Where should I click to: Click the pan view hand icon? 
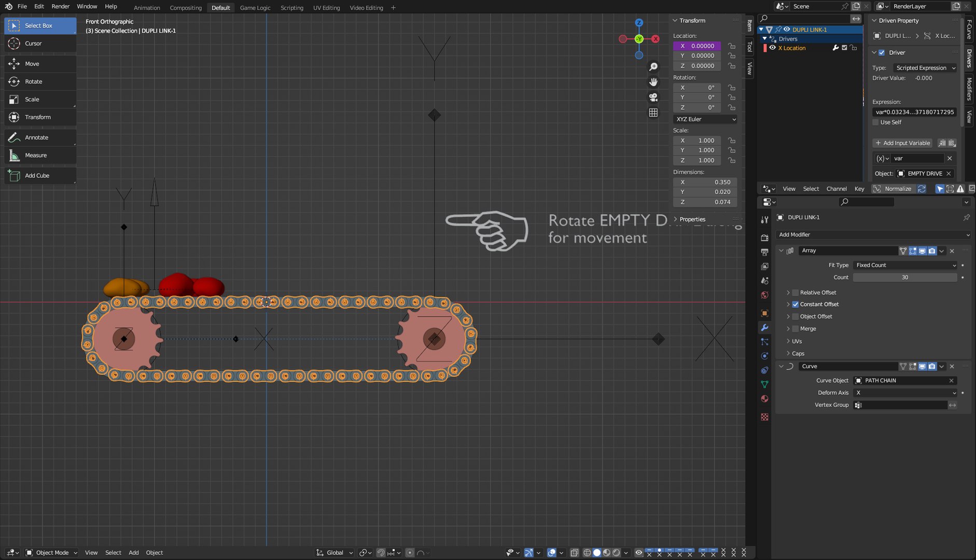pos(653,82)
